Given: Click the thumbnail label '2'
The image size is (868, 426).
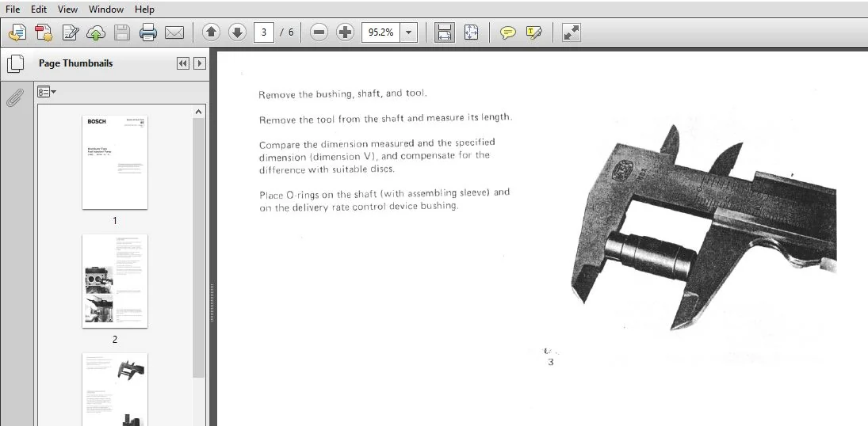Looking at the screenshot, I should click(115, 340).
